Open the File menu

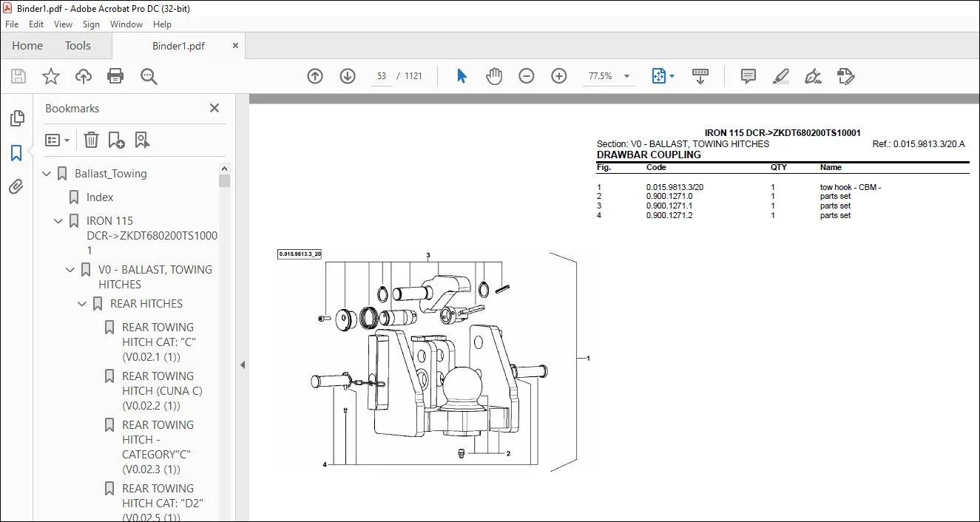(12, 24)
